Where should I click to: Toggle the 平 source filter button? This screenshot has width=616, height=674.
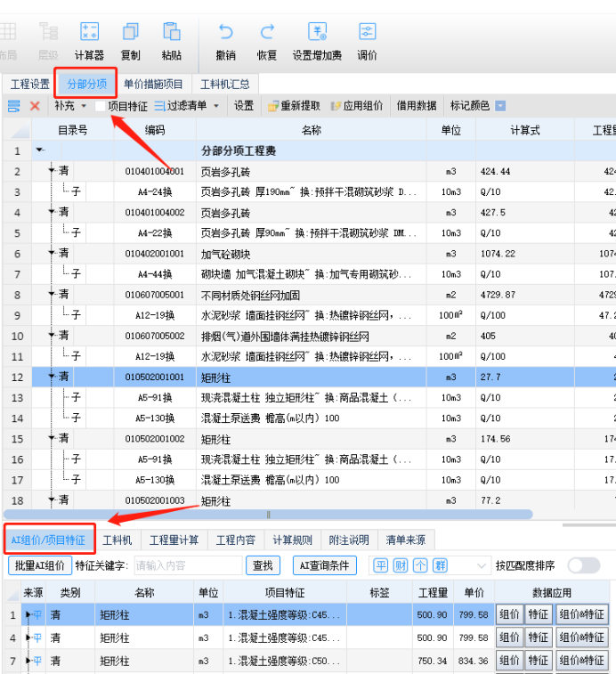coord(380,565)
